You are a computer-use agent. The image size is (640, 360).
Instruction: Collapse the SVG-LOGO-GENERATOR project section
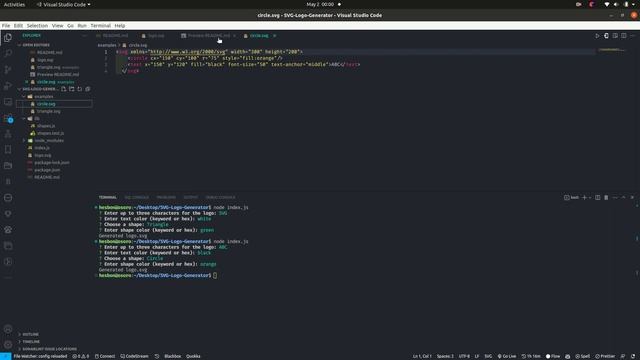pos(39,89)
